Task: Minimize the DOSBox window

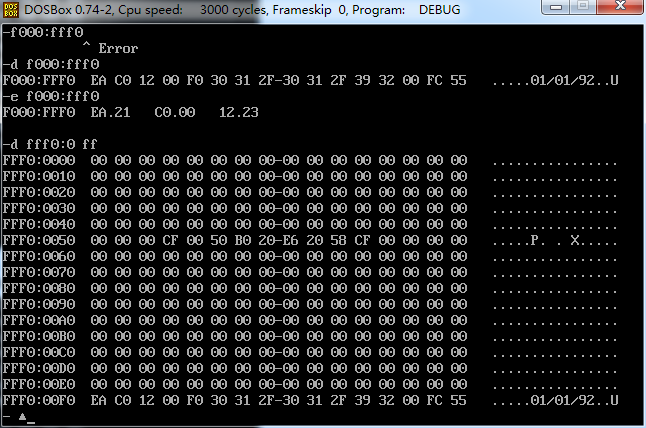Action: tap(556, 7)
